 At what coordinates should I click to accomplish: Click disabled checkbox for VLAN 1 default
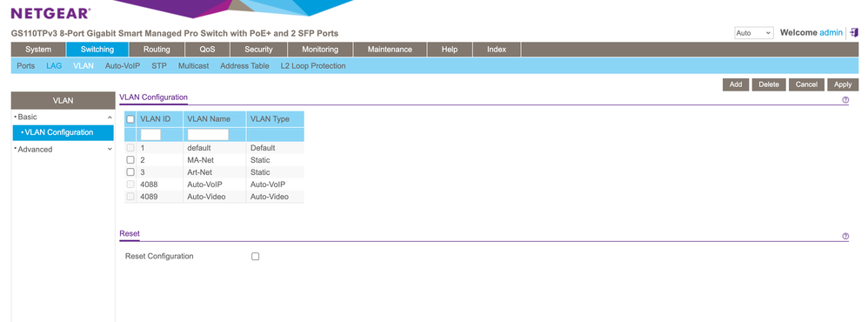click(x=130, y=148)
